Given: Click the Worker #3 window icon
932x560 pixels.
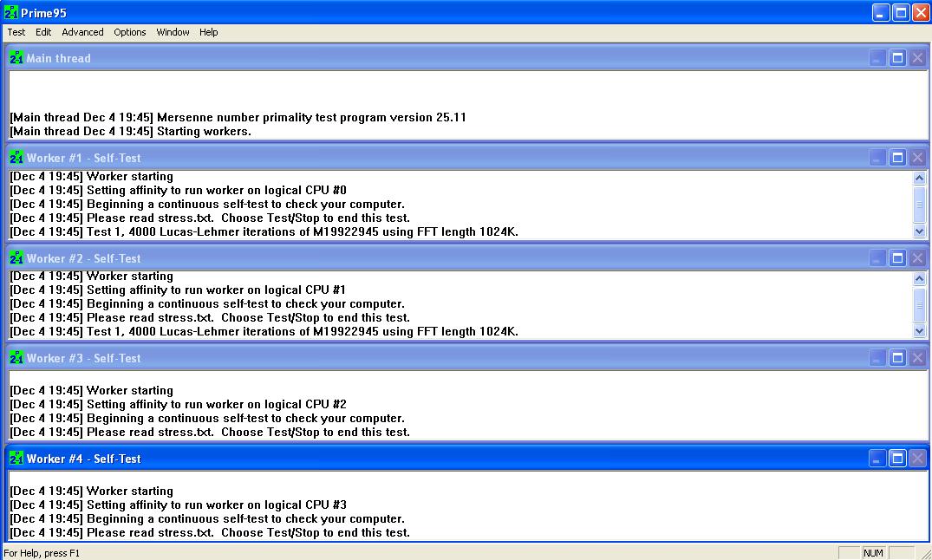Looking at the screenshot, I should 16,358.
